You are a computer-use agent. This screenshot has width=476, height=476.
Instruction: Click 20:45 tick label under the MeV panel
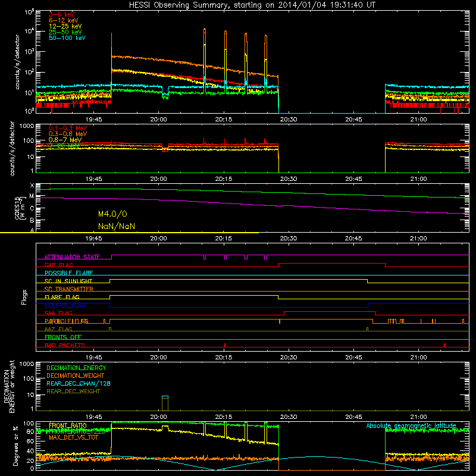(x=353, y=179)
